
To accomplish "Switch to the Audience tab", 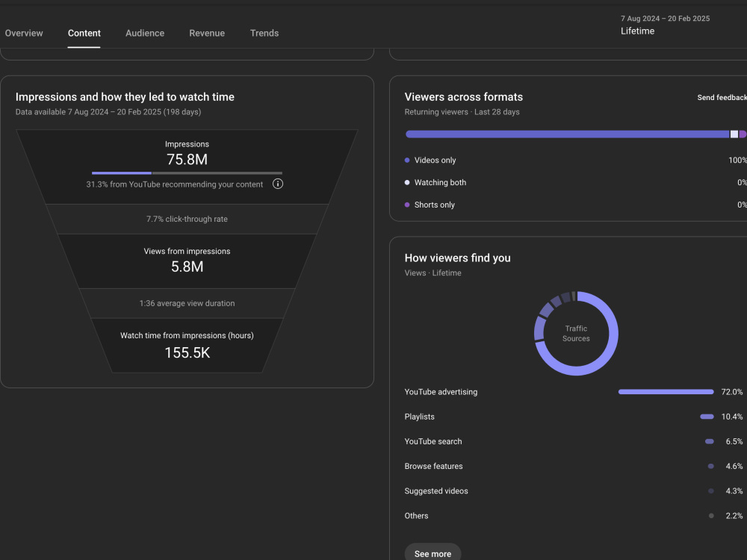I will coord(145,33).
